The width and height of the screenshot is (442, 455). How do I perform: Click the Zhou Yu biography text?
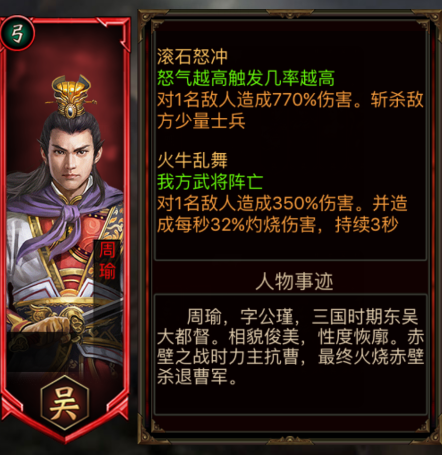pos(290,347)
